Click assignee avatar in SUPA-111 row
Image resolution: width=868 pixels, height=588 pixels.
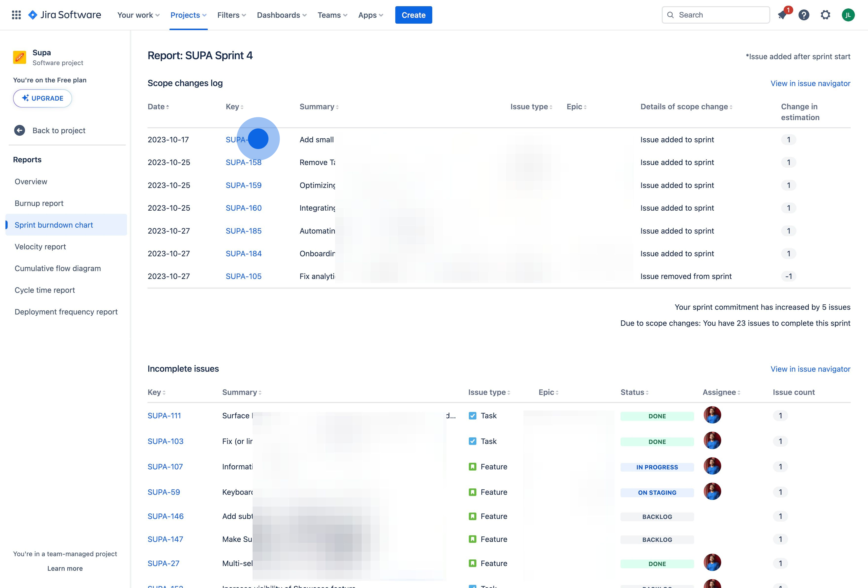(712, 415)
